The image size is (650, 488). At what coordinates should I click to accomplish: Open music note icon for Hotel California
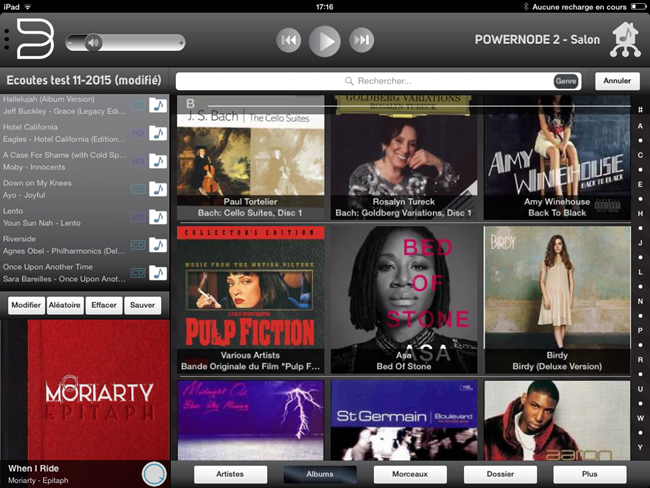pos(158,133)
